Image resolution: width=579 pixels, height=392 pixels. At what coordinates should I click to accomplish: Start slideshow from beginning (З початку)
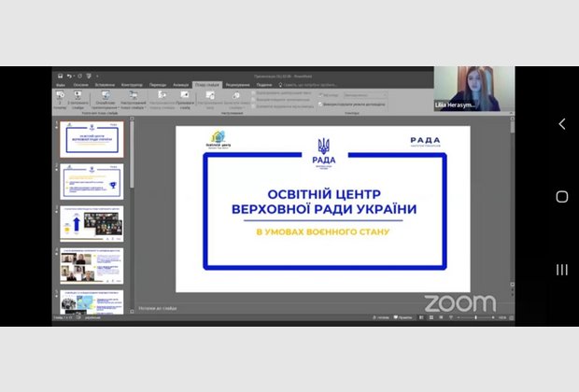point(60,100)
